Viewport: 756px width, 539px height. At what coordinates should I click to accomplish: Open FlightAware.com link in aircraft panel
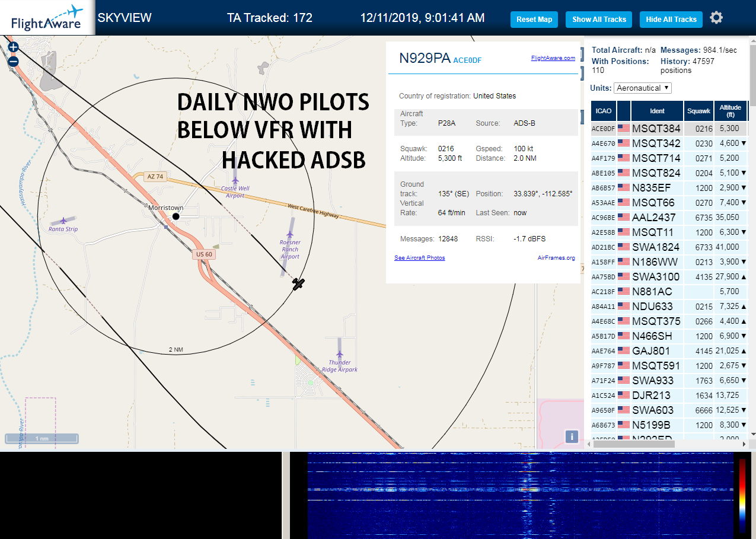tap(553, 58)
